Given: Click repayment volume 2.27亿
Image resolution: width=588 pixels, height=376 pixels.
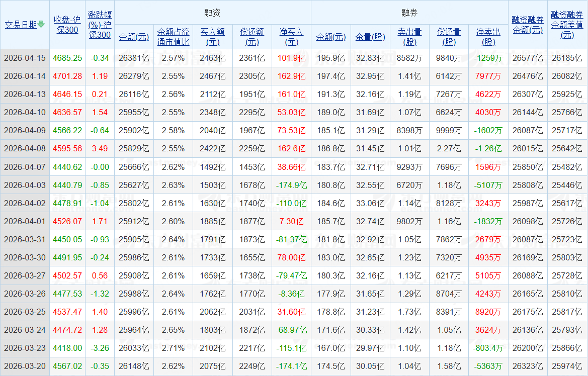Looking at the screenshot, I should coord(449,148).
